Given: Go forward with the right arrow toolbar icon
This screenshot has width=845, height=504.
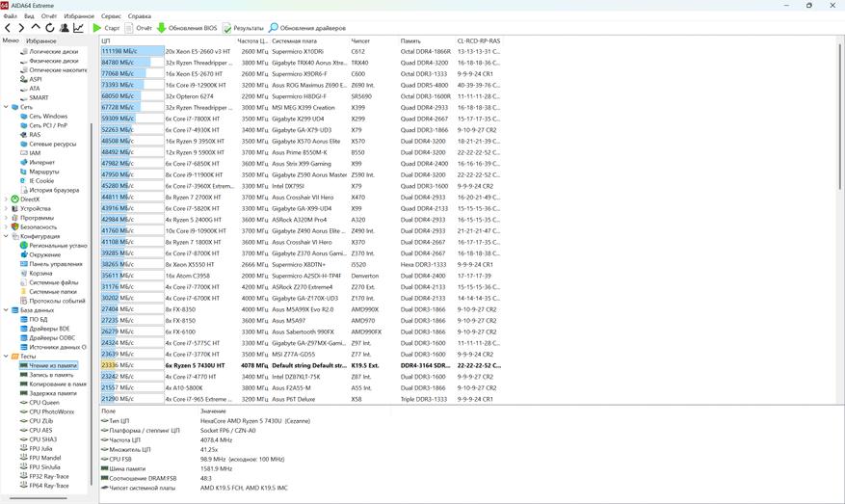Looking at the screenshot, I should point(21,28).
